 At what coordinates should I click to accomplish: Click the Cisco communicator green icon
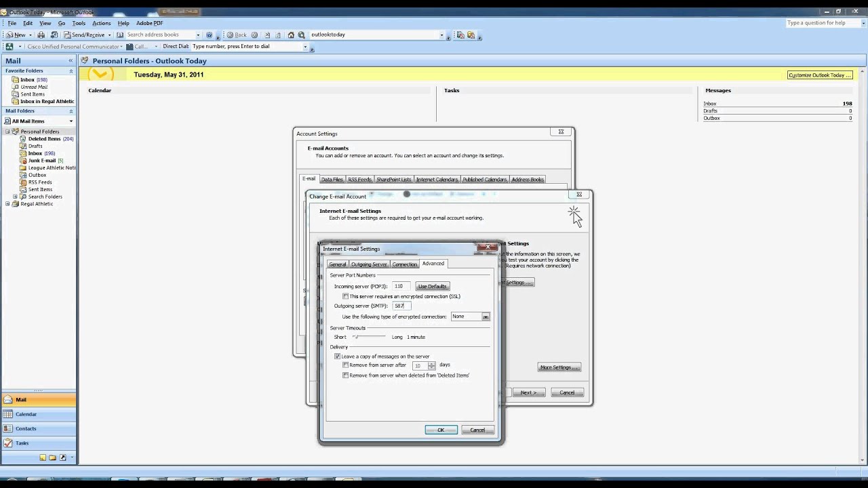pyautogui.click(x=9, y=47)
